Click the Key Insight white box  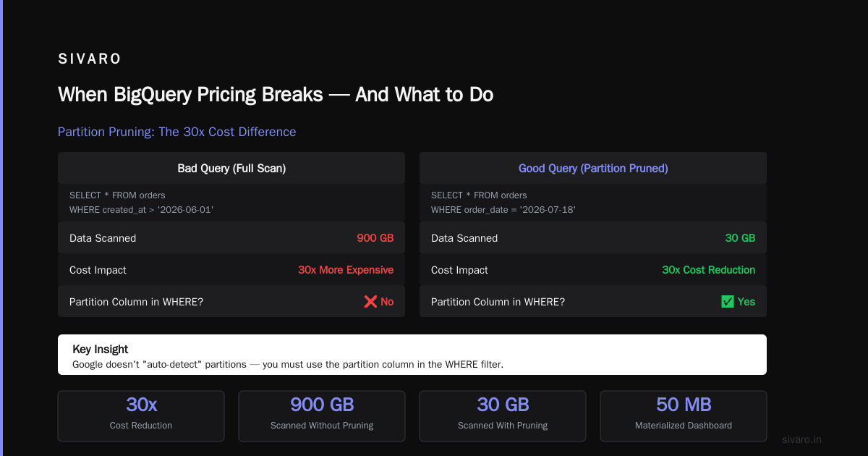(x=412, y=355)
